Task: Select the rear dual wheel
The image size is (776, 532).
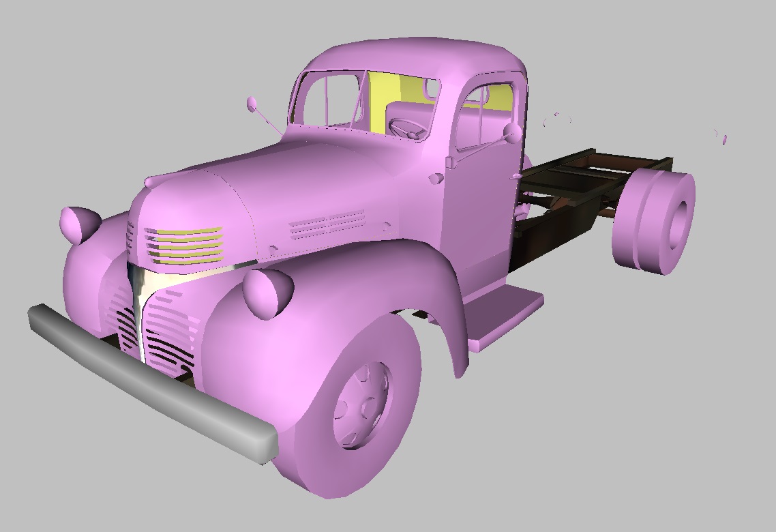Action: coord(655,222)
